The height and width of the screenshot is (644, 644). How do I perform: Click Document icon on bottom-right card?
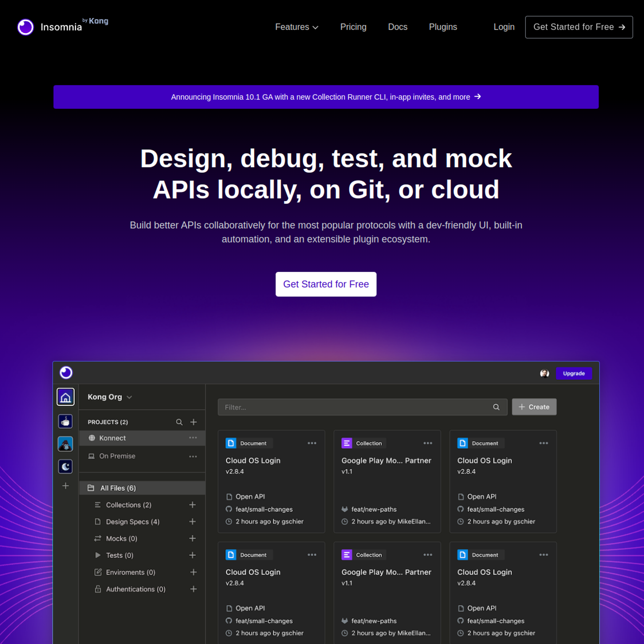coord(462,555)
